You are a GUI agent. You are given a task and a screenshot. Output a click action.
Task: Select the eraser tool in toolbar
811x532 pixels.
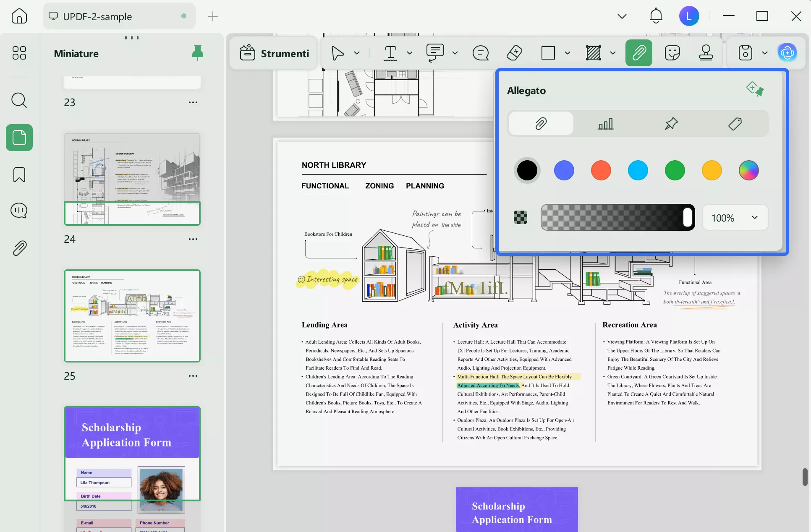point(514,53)
